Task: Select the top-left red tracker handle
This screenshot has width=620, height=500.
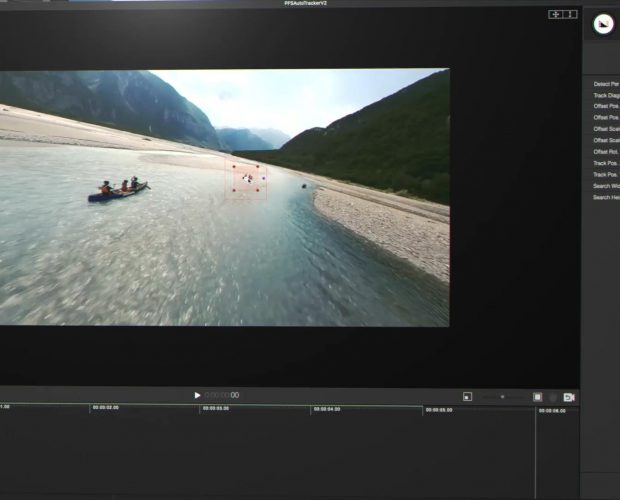Action: 234,167
